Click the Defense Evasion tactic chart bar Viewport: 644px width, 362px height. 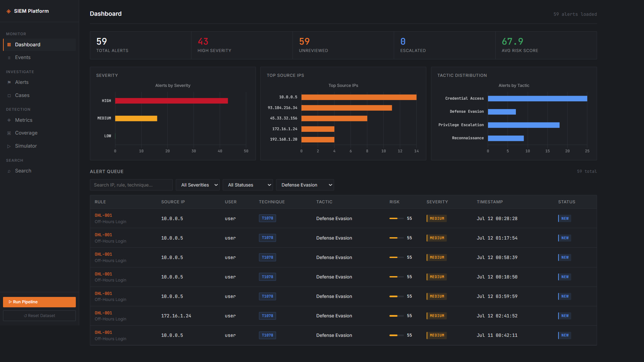pos(502,112)
